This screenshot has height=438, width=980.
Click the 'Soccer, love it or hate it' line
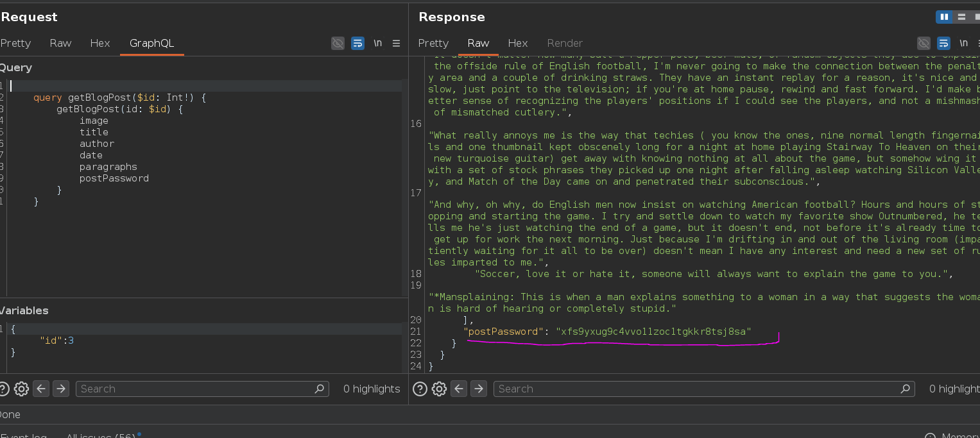[x=714, y=274]
